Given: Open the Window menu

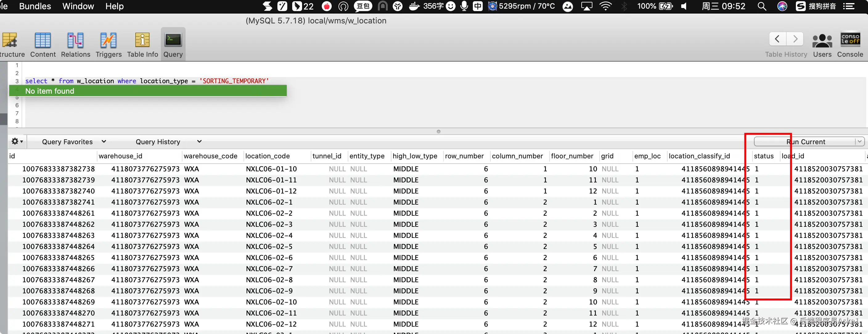Looking at the screenshot, I should (x=78, y=6).
